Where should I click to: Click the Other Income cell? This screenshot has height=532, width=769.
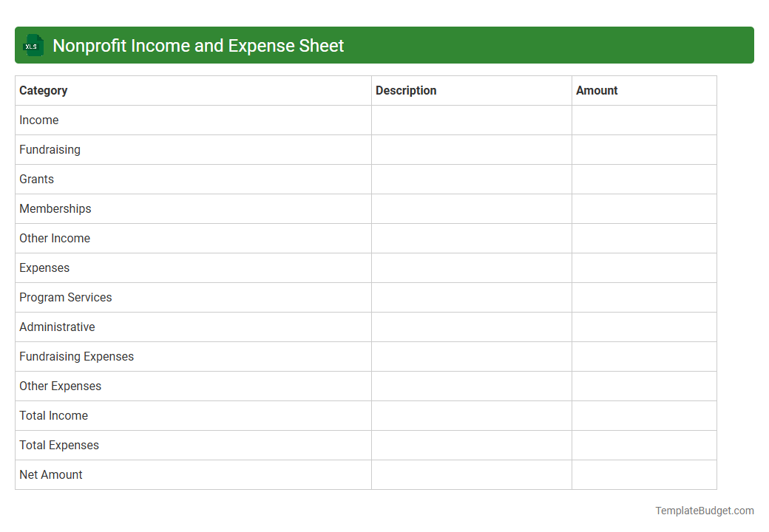[55, 238]
